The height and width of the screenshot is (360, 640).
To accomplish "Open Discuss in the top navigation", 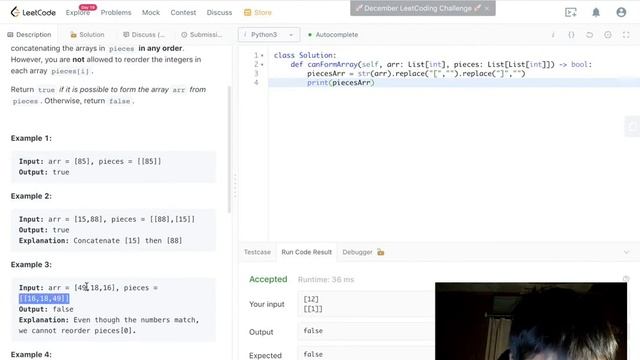I will click(x=219, y=13).
